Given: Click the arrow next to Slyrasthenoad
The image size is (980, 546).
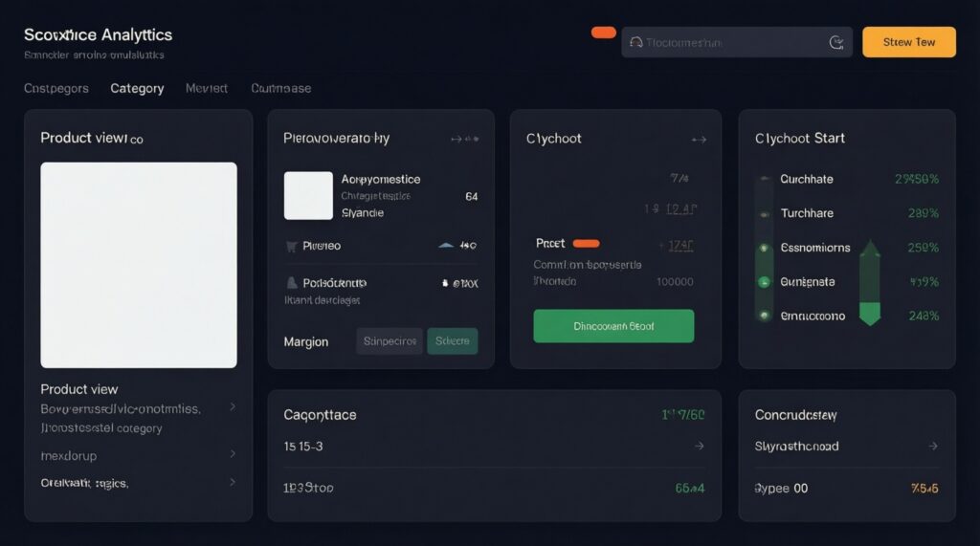Looking at the screenshot, I should coord(933,447).
